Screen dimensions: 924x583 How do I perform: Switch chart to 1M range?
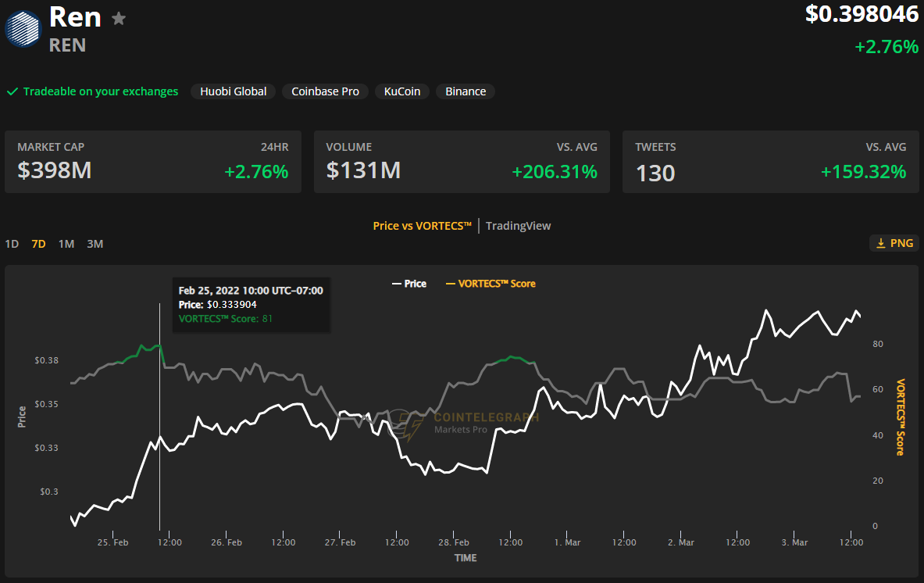[x=66, y=244]
